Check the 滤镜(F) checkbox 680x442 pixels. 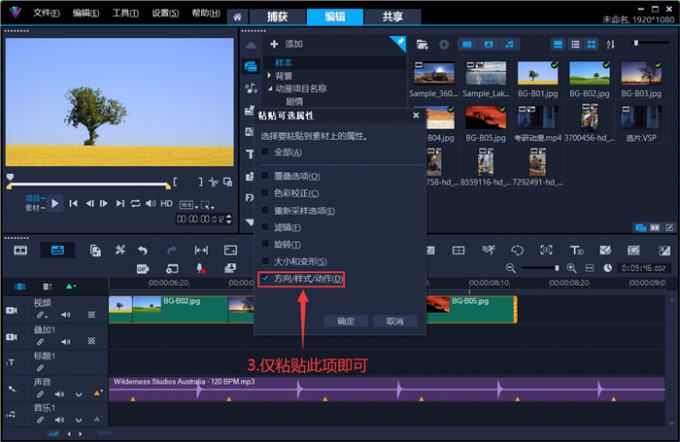tap(265, 226)
